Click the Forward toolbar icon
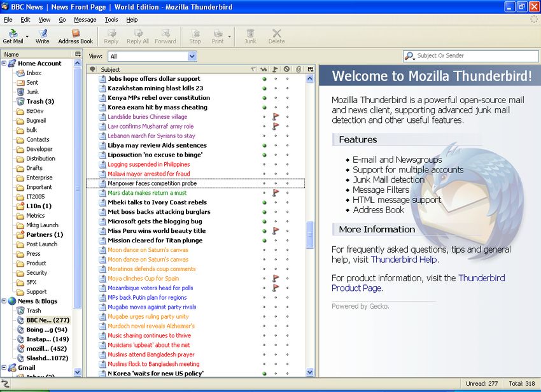The image size is (541, 392). 165,36
